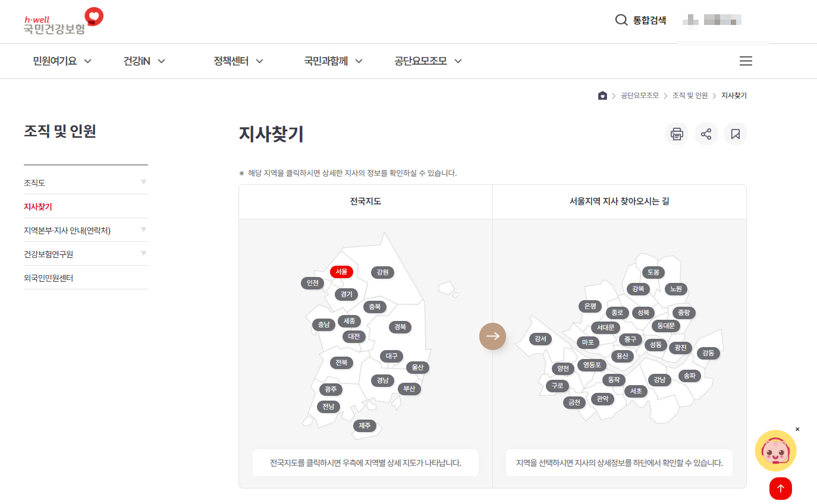Image resolution: width=817 pixels, height=504 pixels.
Task: Expand 국민과함께 menu
Action: coord(333,61)
